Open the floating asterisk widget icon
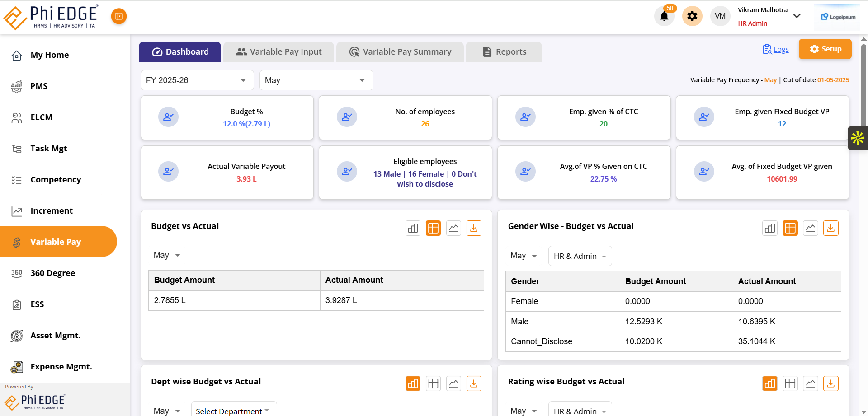Screen dimensions: 868x416 858,138
